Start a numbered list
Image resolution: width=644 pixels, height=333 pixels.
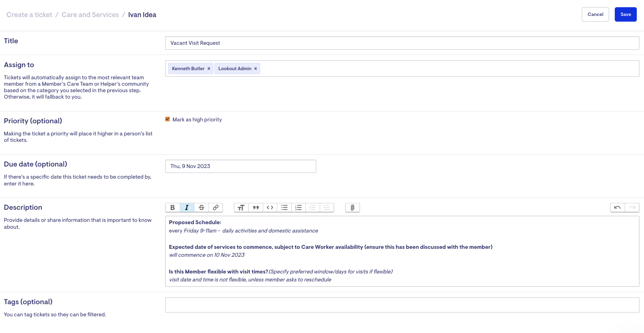(298, 207)
